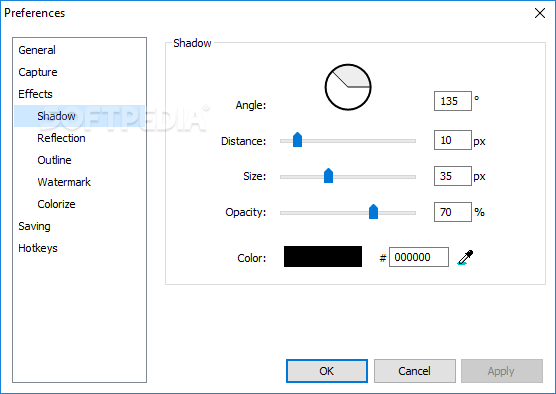
Task: Click the Distance value field showing 10
Action: [453, 140]
